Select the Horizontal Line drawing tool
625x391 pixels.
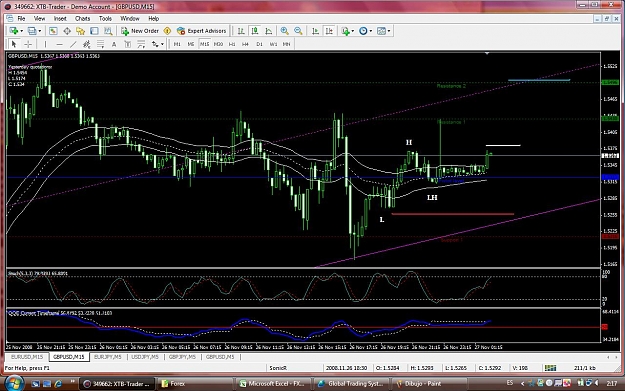[x=59, y=44]
